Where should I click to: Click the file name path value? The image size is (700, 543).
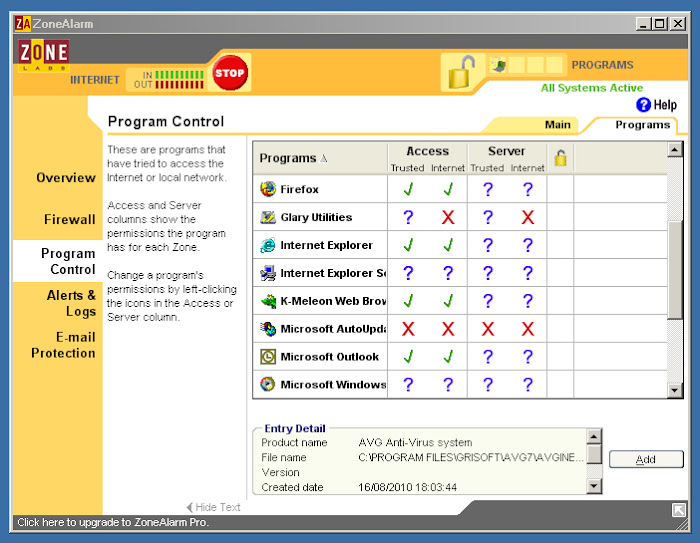click(471, 457)
